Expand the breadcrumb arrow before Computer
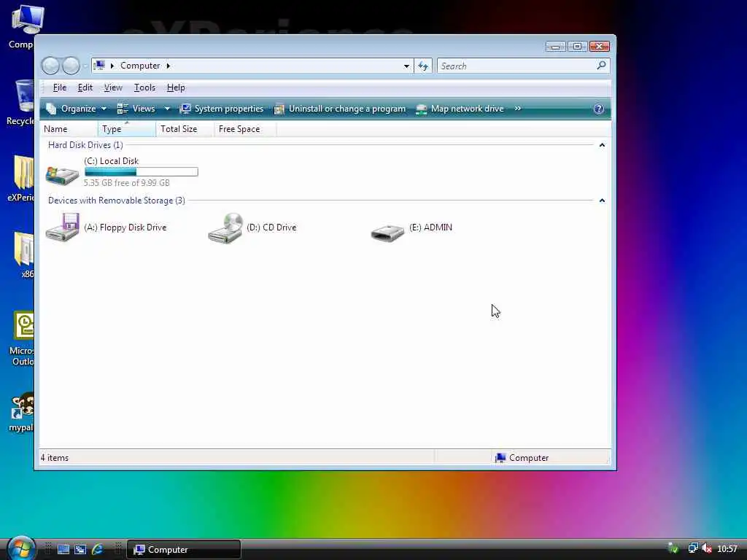 pos(112,66)
